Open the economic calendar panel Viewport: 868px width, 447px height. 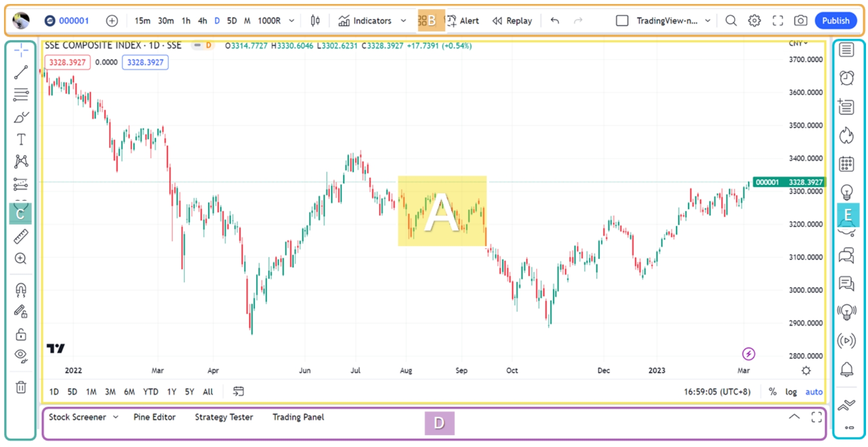[x=846, y=164]
